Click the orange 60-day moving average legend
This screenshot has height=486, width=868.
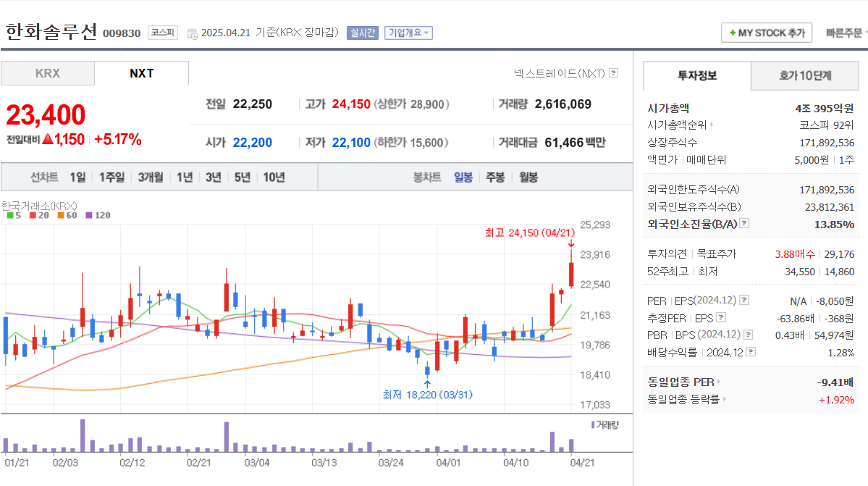pyautogui.click(x=67, y=215)
